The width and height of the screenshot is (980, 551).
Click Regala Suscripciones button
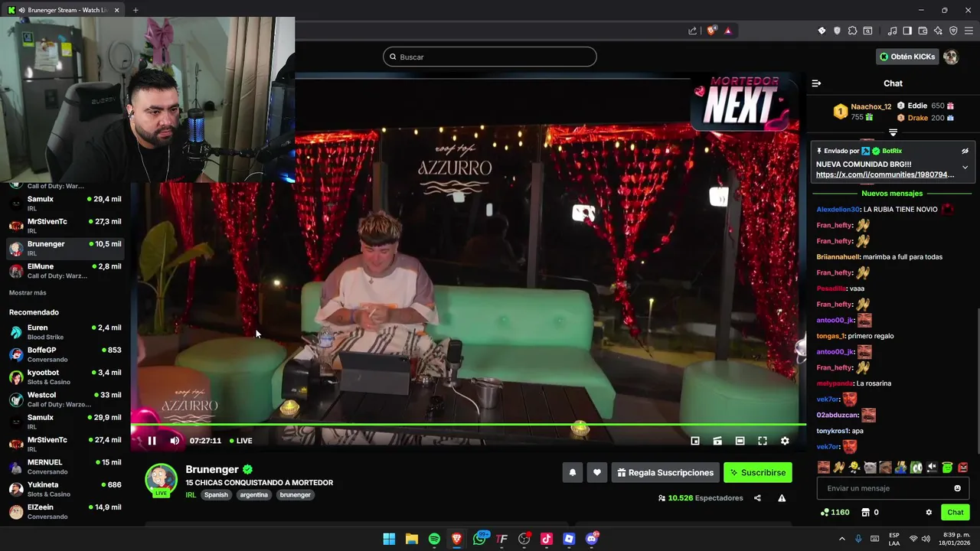(665, 473)
